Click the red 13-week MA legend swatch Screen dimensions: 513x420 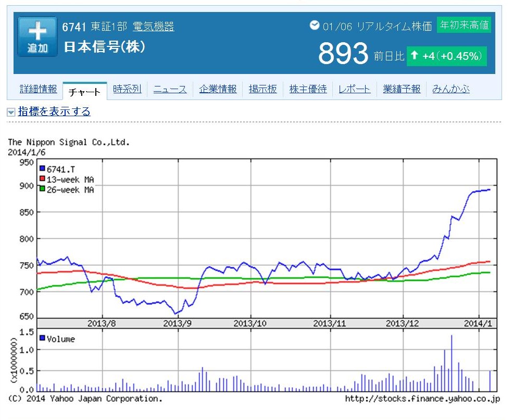tap(42, 178)
